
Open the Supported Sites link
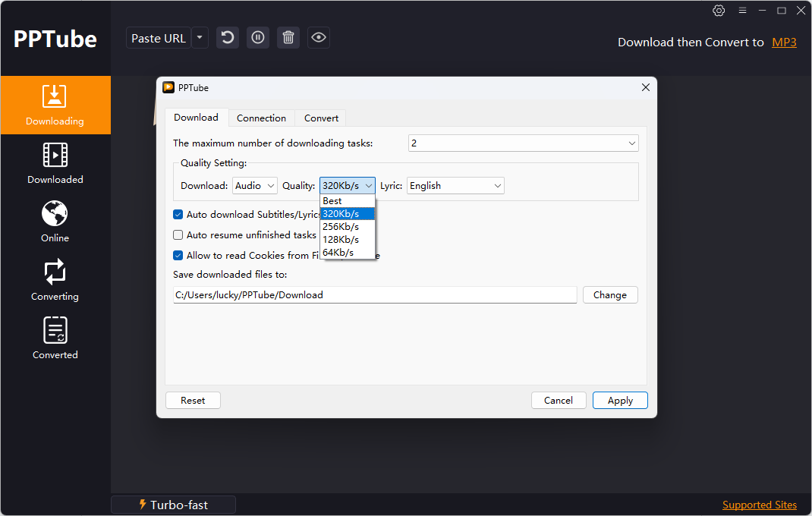point(759,505)
